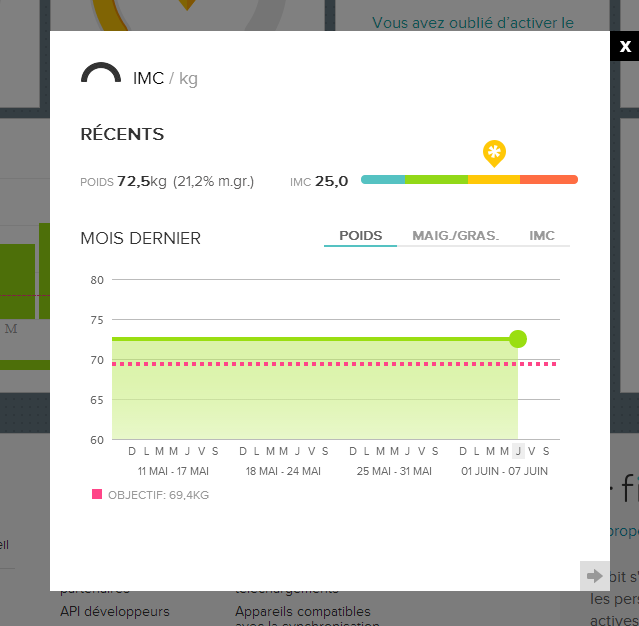Click the teal segment of BMI bar
The height and width of the screenshot is (626, 639).
(x=383, y=179)
